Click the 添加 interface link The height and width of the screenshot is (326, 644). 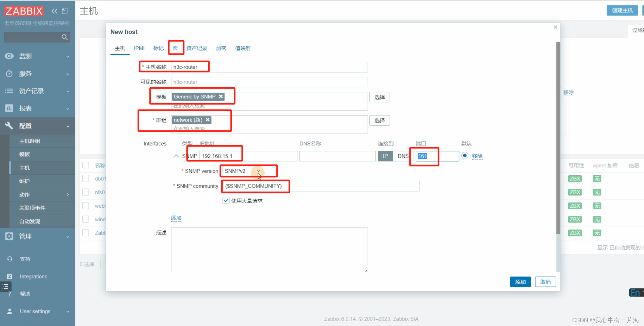coord(176,218)
